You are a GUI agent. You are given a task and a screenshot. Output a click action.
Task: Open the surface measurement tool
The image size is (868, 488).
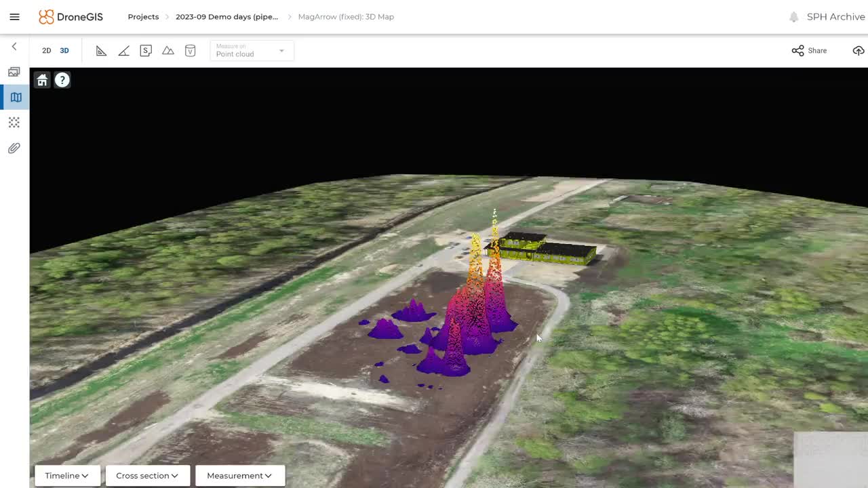pos(146,50)
